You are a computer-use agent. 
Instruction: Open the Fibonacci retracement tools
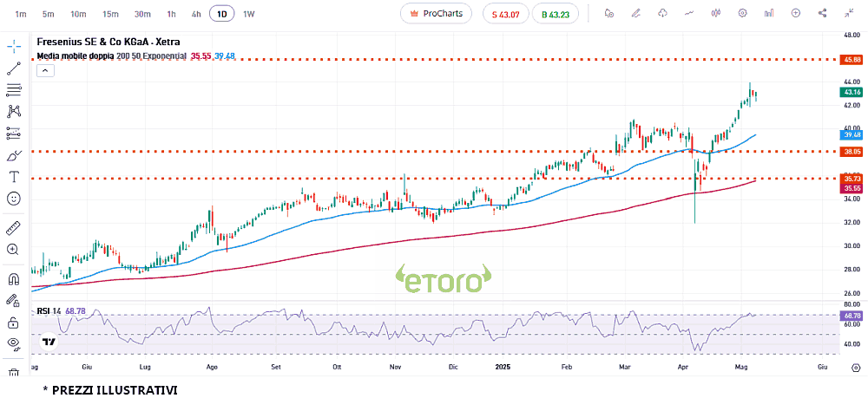14,89
